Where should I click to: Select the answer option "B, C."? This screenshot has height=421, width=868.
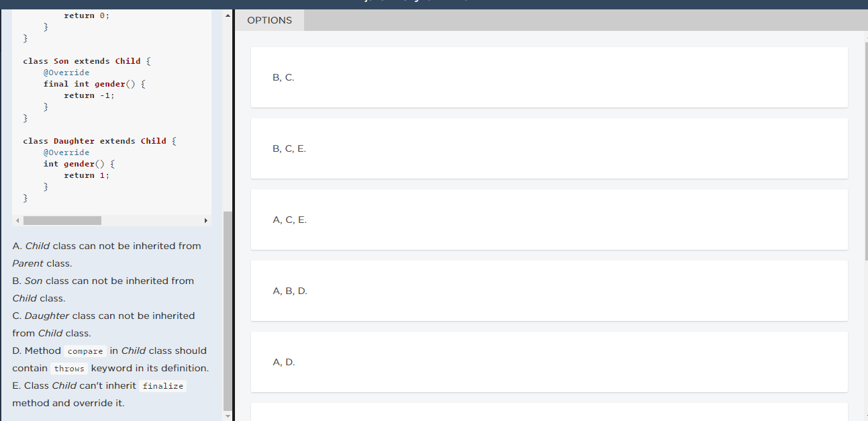548,77
